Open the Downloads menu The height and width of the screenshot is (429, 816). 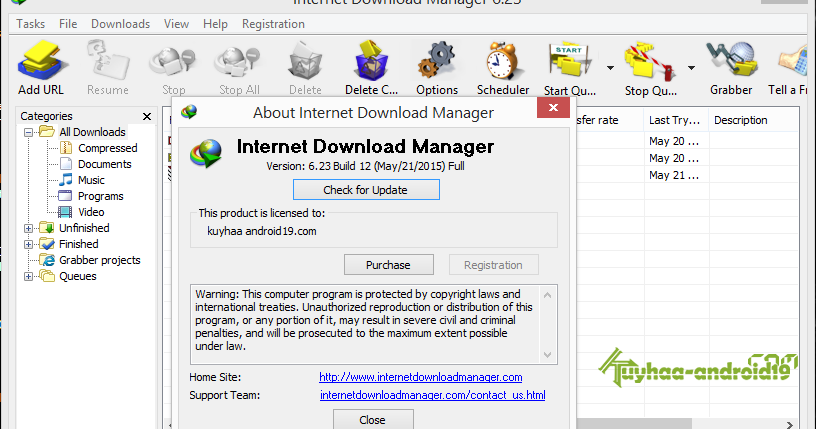(120, 24)
